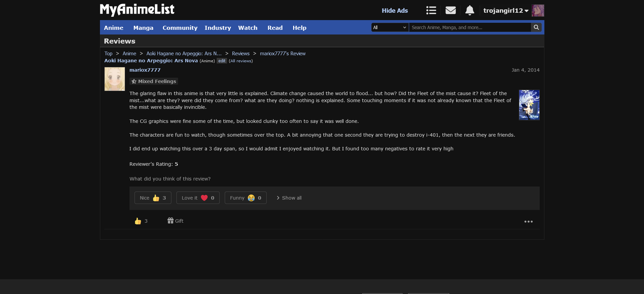Viewport: 644px width, 294px height.
Task: React with Funny laughing button
Action: point(246,198)
